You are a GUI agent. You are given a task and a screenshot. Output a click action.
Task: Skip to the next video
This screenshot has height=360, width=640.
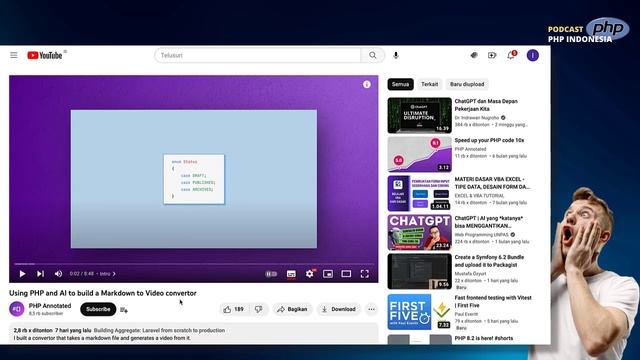40,273
